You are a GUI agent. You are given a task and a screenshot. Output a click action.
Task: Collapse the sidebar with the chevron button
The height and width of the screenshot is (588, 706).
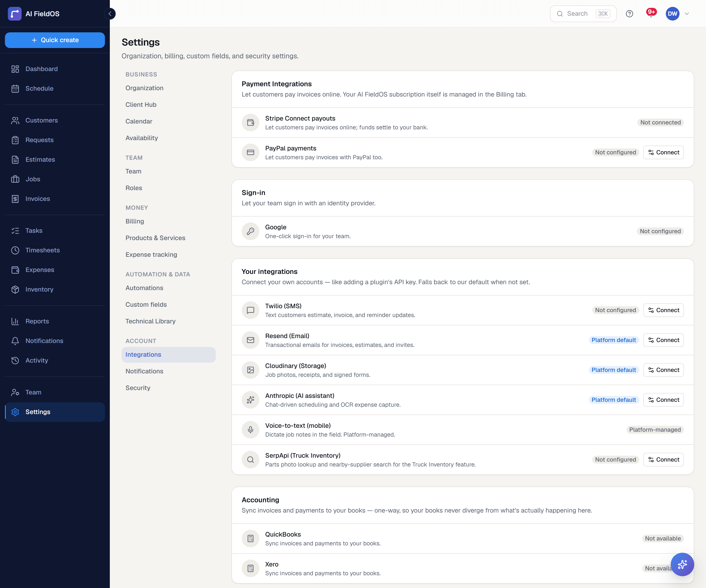tap(110, 14)
